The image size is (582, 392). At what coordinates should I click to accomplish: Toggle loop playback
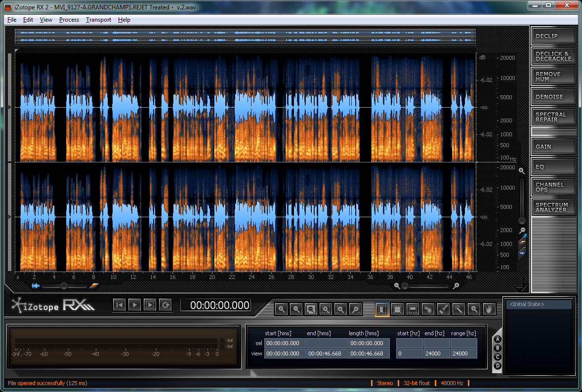(x=166, y=305)
